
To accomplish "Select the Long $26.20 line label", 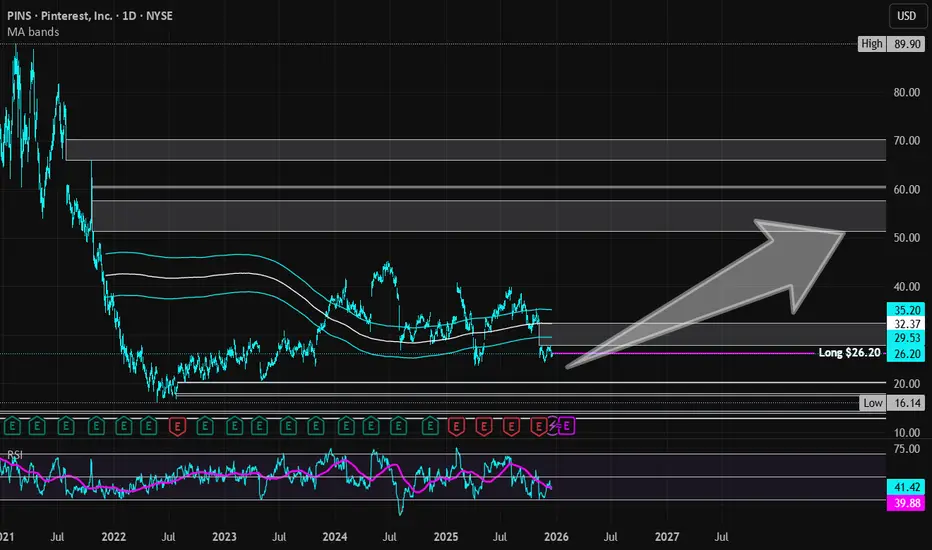I will [x=849, y=353].
